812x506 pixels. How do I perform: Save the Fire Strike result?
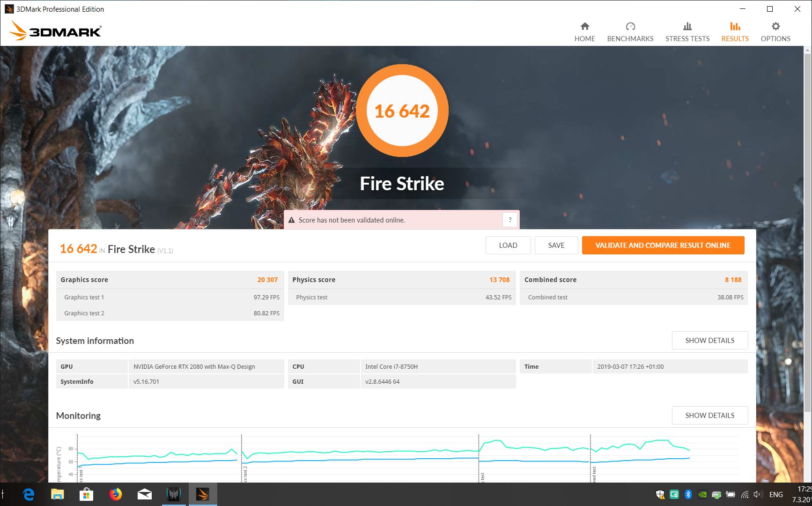(x=556, y=245)
